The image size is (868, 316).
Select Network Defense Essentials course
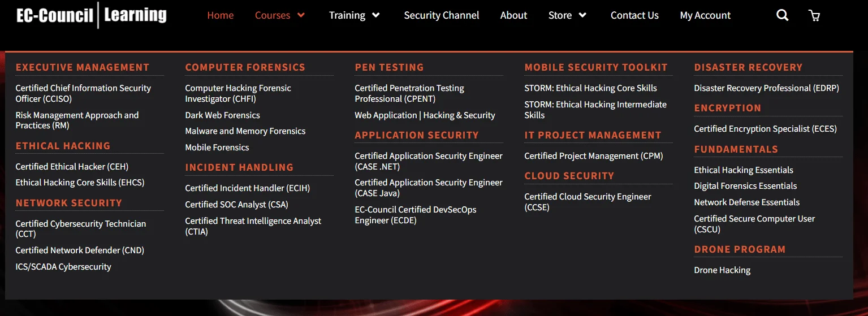click(x=747, y=202)
